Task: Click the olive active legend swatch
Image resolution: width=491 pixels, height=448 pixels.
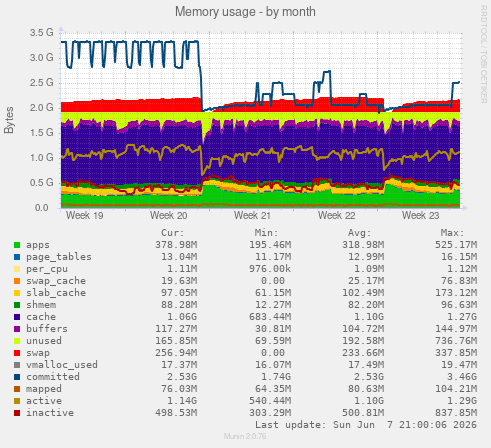Action: 17,401
